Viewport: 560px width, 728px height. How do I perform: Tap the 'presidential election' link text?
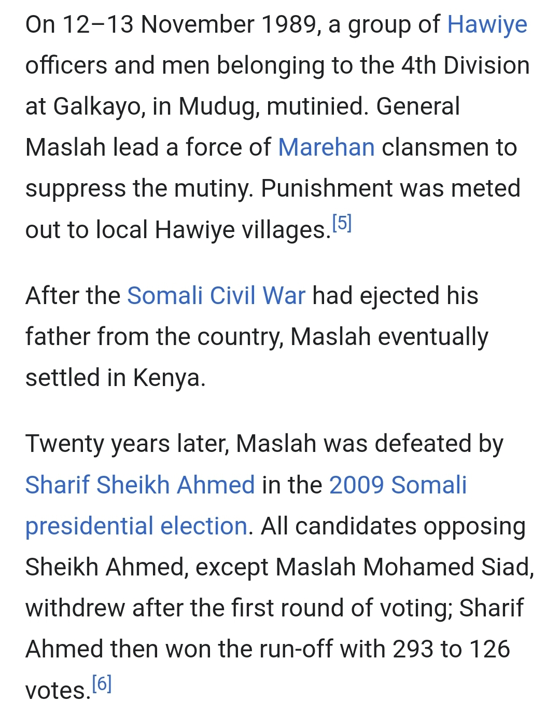click(x=136, y=526)
